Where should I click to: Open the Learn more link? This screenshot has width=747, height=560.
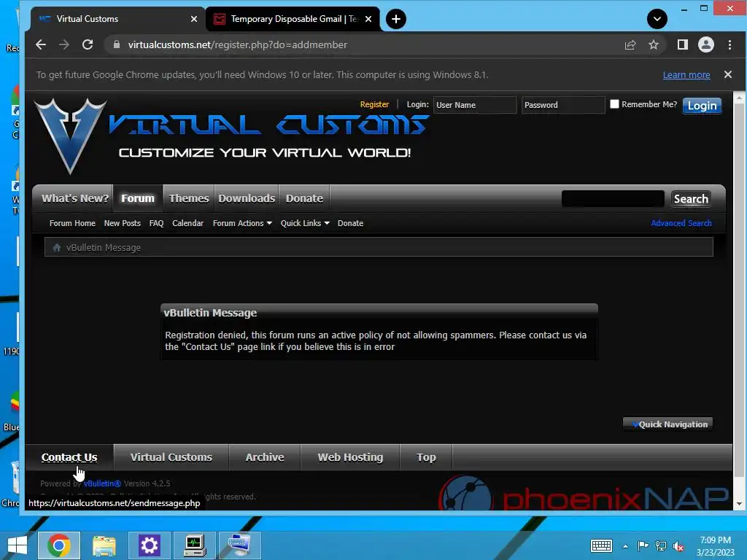686,75
